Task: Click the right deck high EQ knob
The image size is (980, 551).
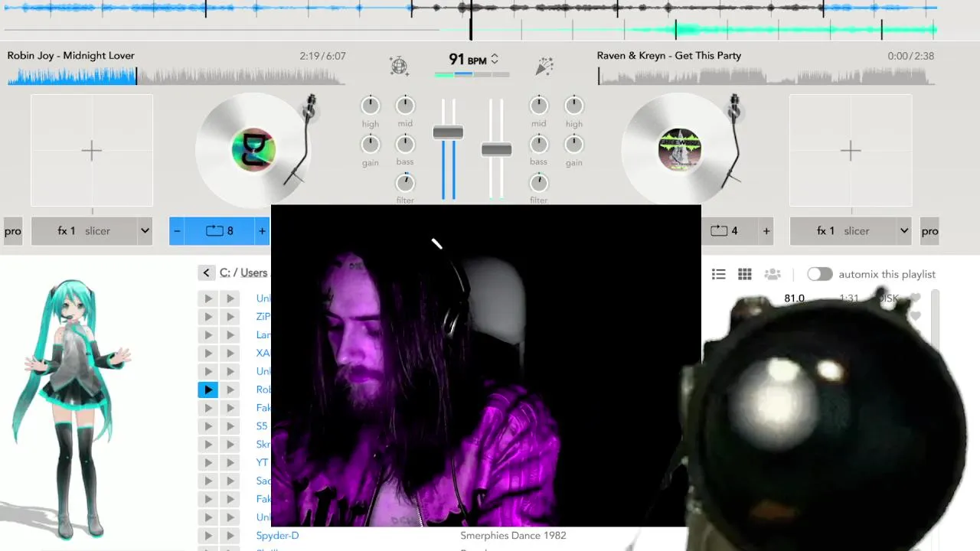Action: click(x=574, y=106)
